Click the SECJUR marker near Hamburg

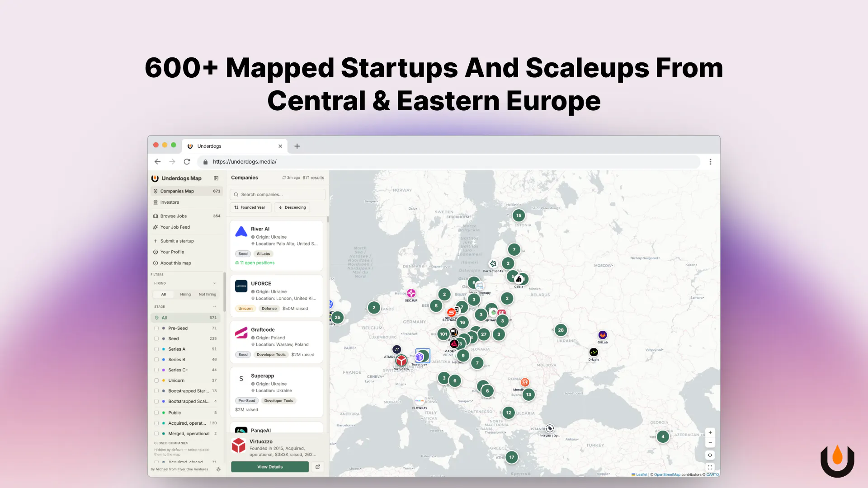[411, 293]
